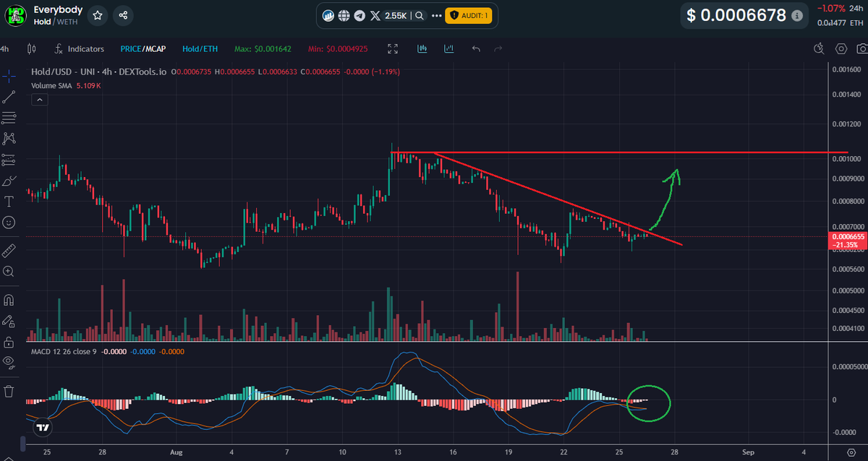
Task: Open the share icon for Everybody
Action: [x=124, y=15]
